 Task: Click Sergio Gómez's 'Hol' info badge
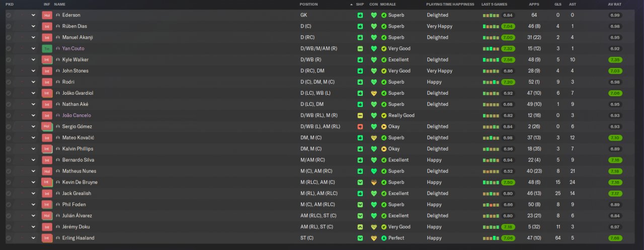47,127
